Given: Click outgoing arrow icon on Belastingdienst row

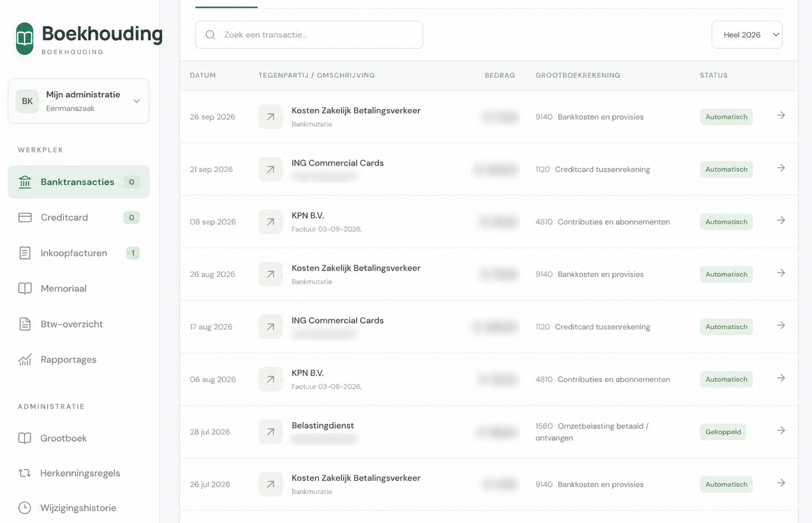Looking at the screenshot, I should [x=271, y=432].
